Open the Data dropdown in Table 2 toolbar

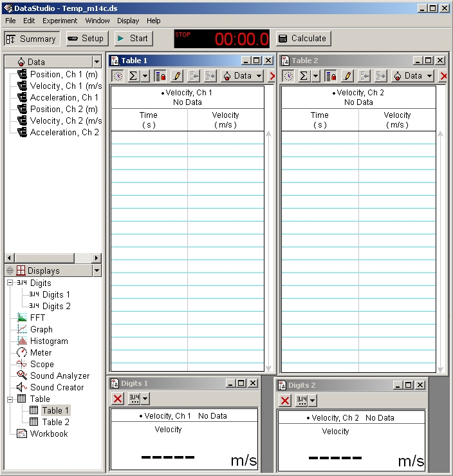click(x=412, y=76)
